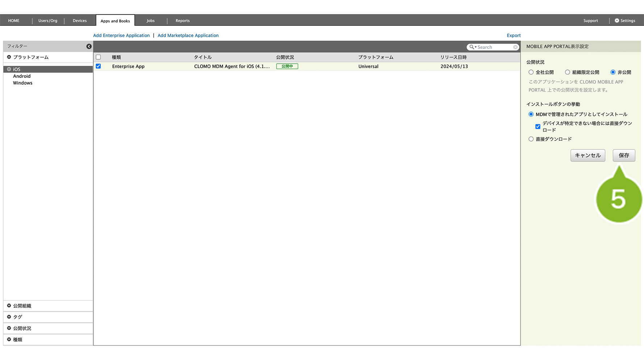Click in the Search input field

[x=494, y=47]
